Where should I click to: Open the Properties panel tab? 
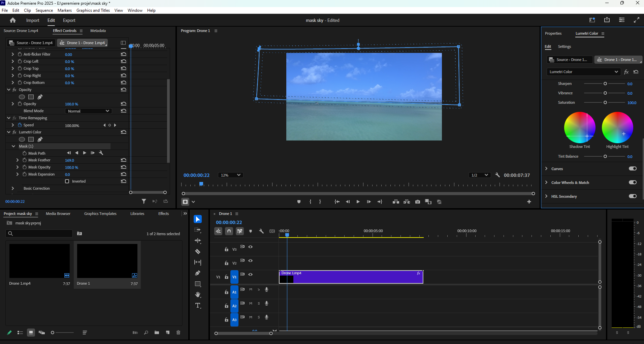click(x=553, y=33)
